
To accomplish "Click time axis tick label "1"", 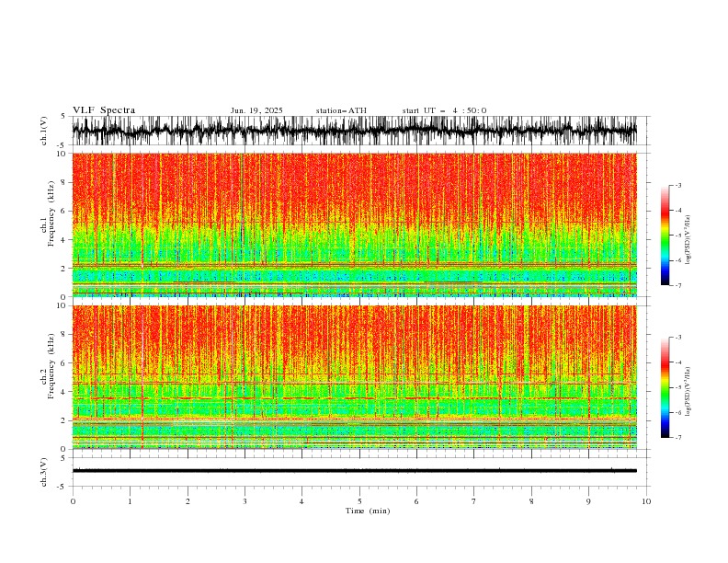I will [x=130, y=501].
